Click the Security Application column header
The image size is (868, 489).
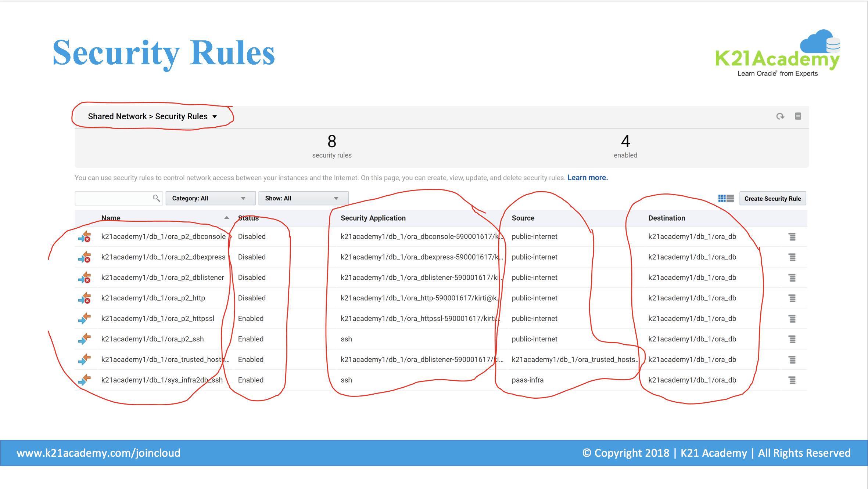(x=373, y=218)
